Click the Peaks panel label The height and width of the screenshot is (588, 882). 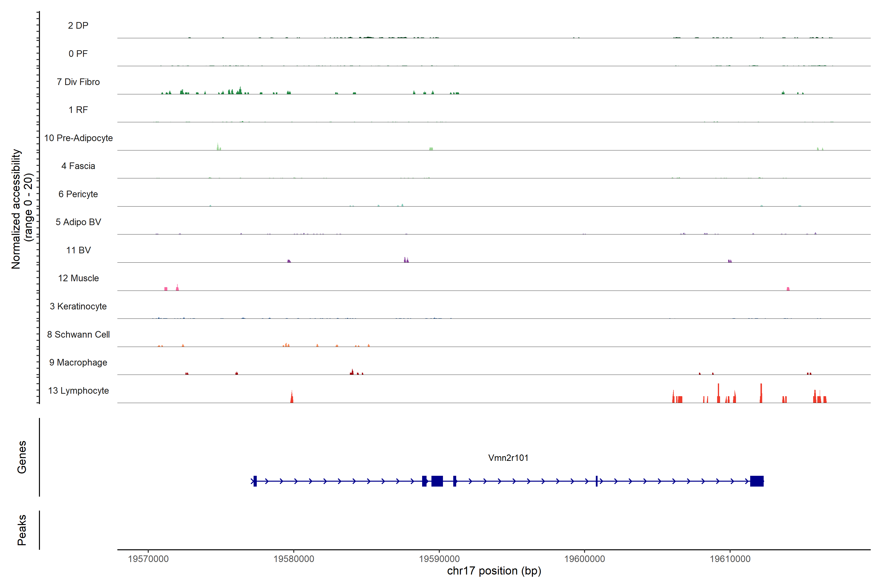coord(22,530)
